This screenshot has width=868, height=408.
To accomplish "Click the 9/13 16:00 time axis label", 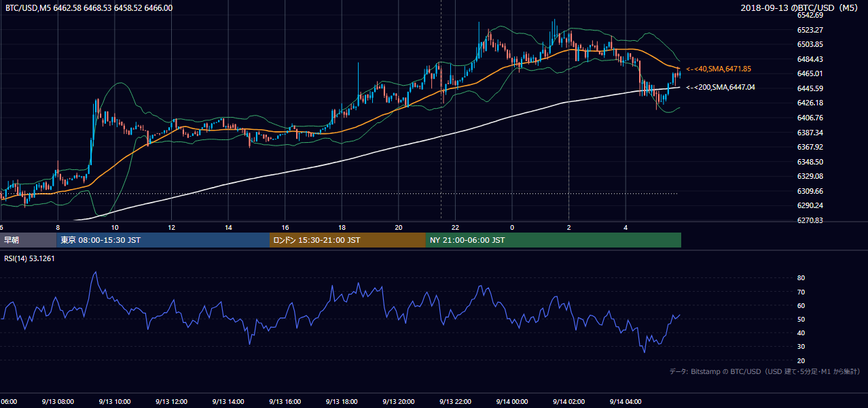I will click(x=285, y=401).
